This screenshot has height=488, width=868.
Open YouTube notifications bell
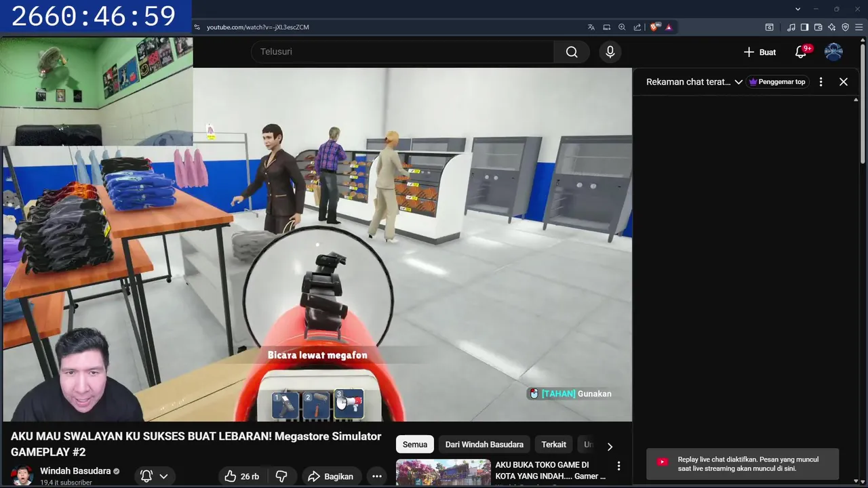801,52
